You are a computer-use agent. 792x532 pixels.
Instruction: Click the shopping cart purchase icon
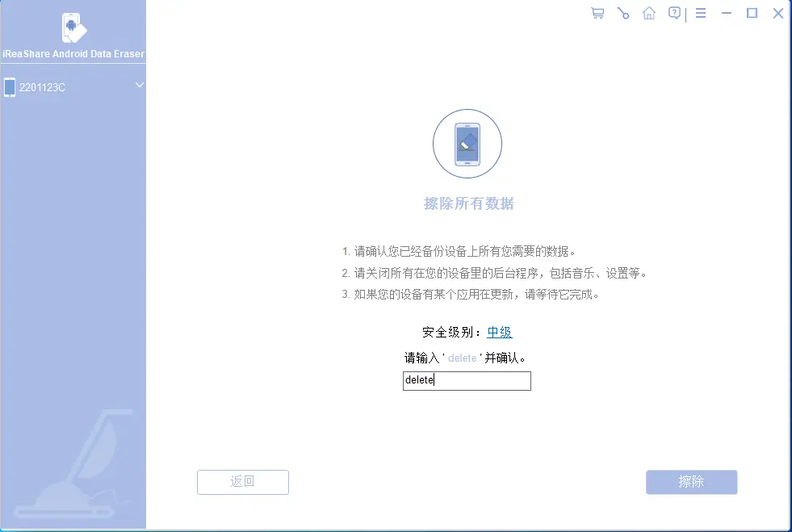pyautogui.click(x=597, y=13)
